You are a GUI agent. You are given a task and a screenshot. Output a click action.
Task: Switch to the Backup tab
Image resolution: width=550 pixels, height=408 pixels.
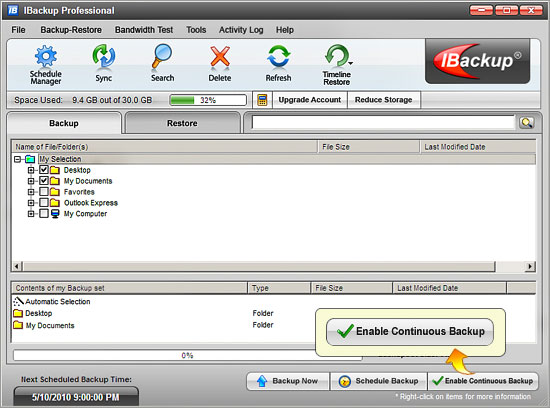tap(64, 123)
